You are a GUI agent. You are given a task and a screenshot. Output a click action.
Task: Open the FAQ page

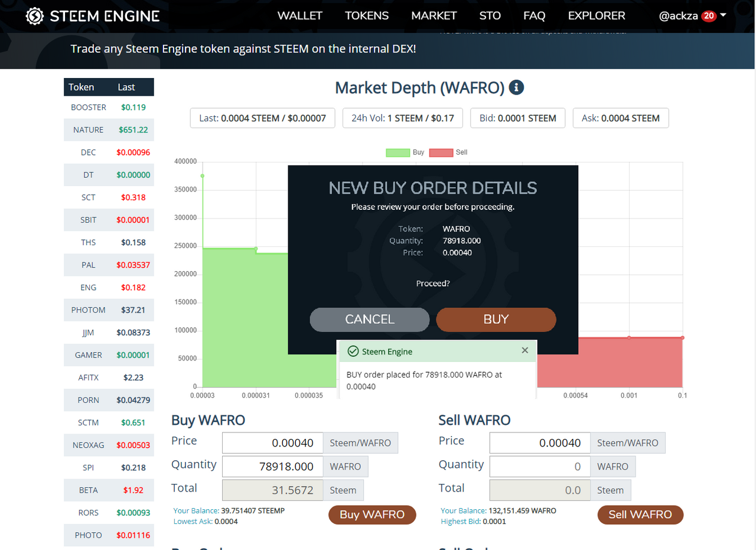535,16
